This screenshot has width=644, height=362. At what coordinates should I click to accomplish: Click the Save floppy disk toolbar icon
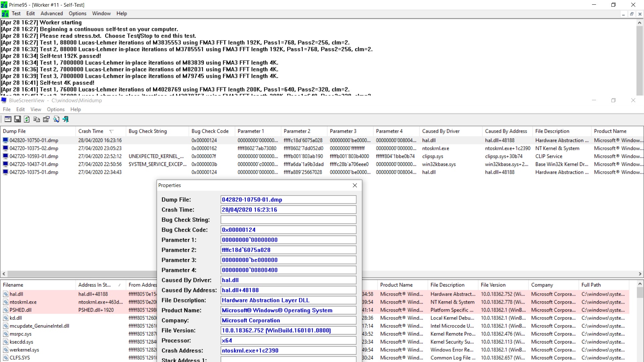[17, 119]
